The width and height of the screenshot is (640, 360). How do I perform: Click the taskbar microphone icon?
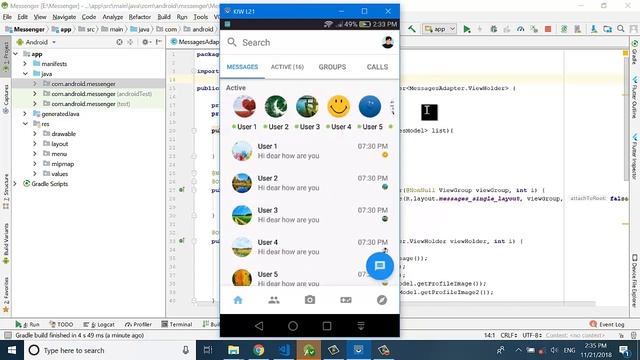(185, 350)
